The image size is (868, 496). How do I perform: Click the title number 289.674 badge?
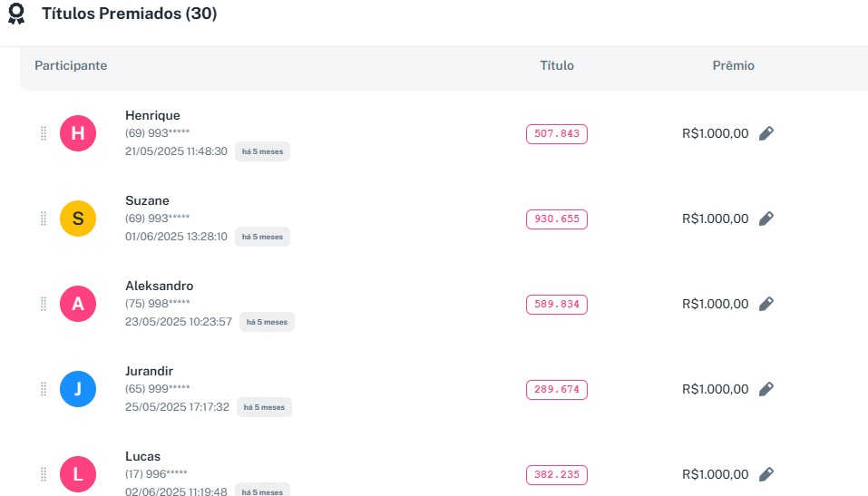pos(557,389)
